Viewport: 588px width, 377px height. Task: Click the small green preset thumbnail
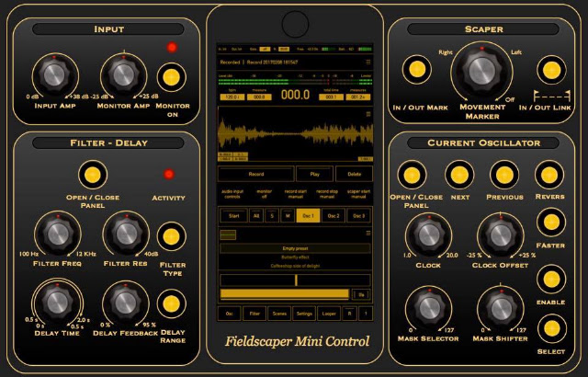pyautogui.click(x=228, y=234)
